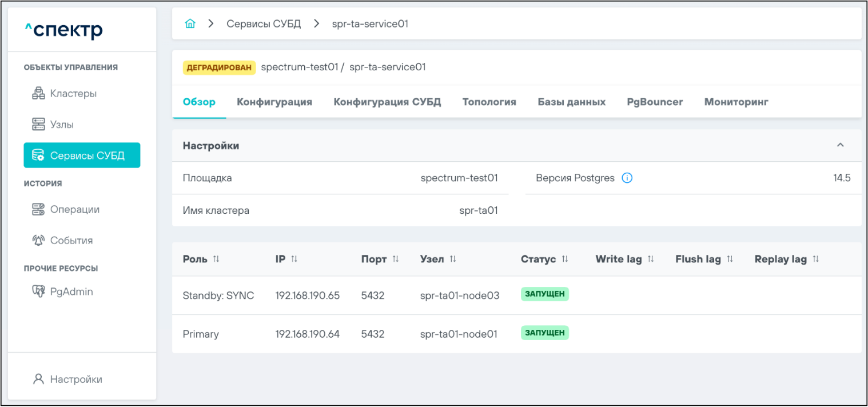Open the Мониторинг tab
This screenshot has width=868, height=407.
736,102
